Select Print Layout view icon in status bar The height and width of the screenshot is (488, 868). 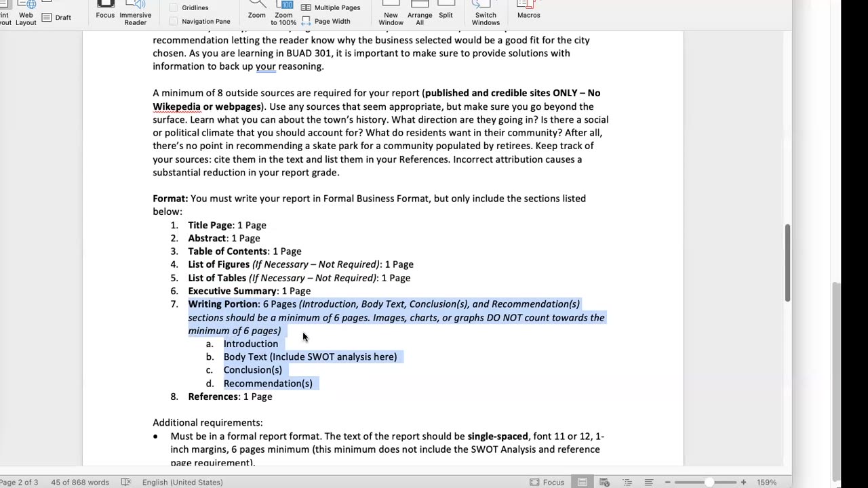583,482
